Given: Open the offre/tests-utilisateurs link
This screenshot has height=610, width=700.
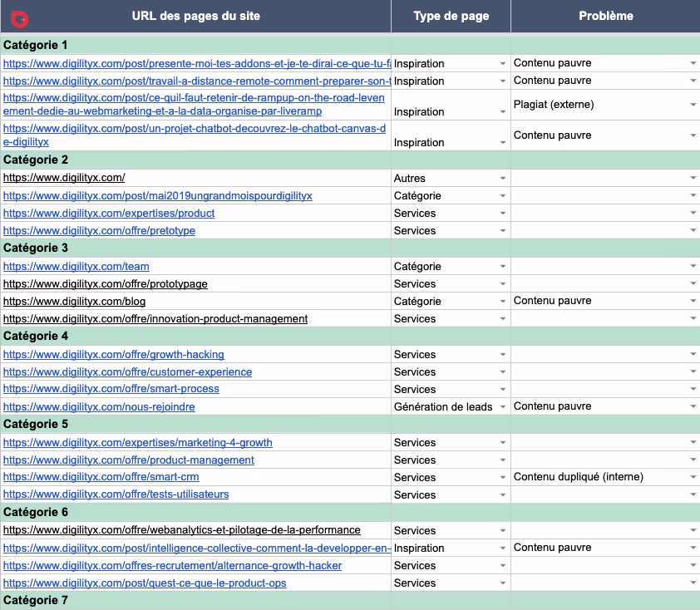Looking at the screenshot, I should click(116, 494).
